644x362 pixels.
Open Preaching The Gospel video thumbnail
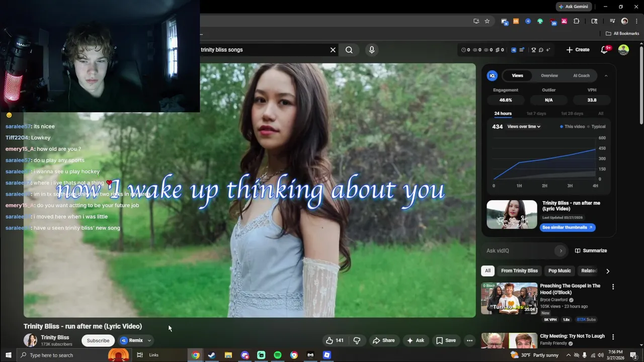509,298
